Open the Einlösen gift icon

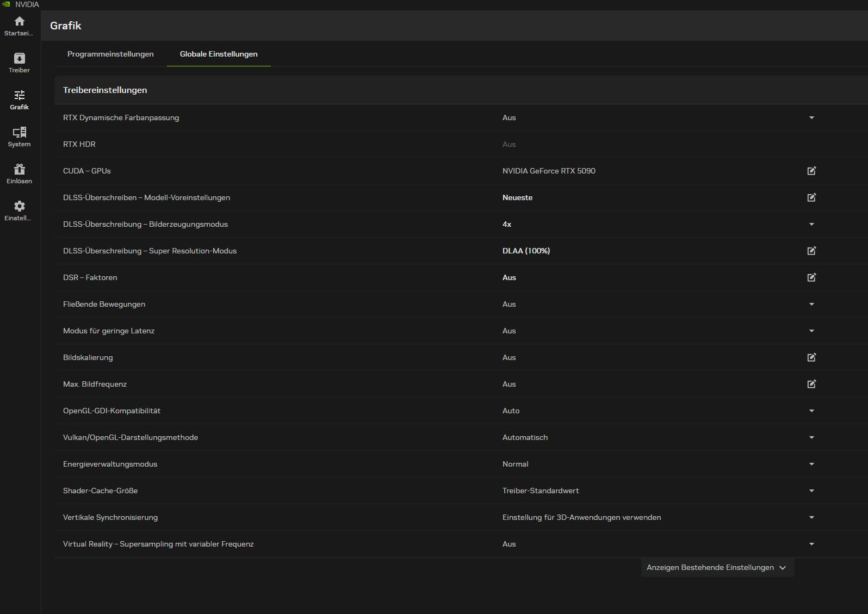click(x=20, y=170)
